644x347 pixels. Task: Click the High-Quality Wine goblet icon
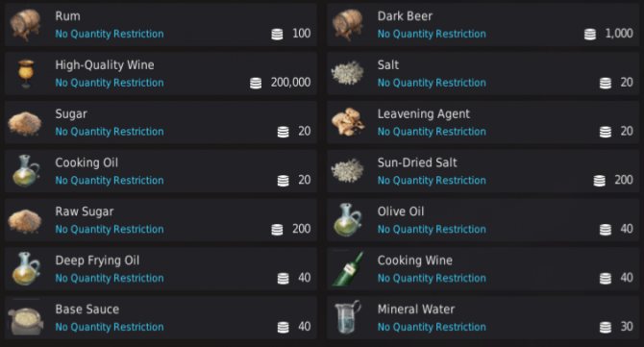click(26, 73)
